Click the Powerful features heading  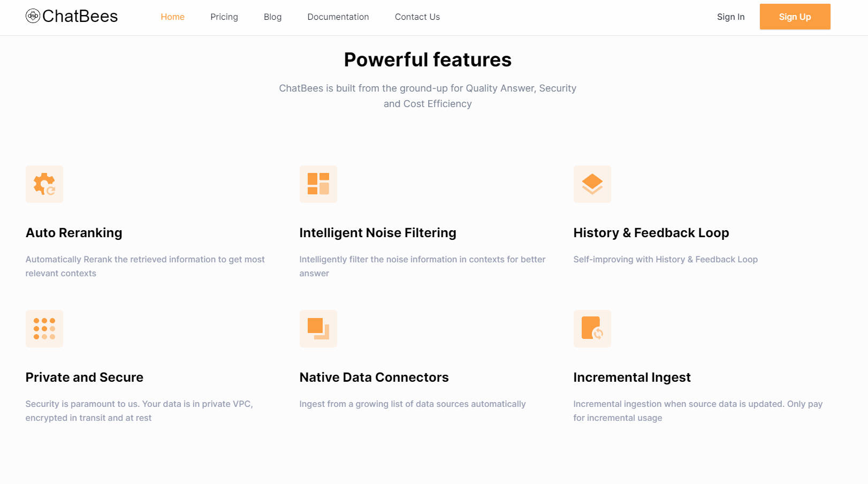tap(428, 59)
